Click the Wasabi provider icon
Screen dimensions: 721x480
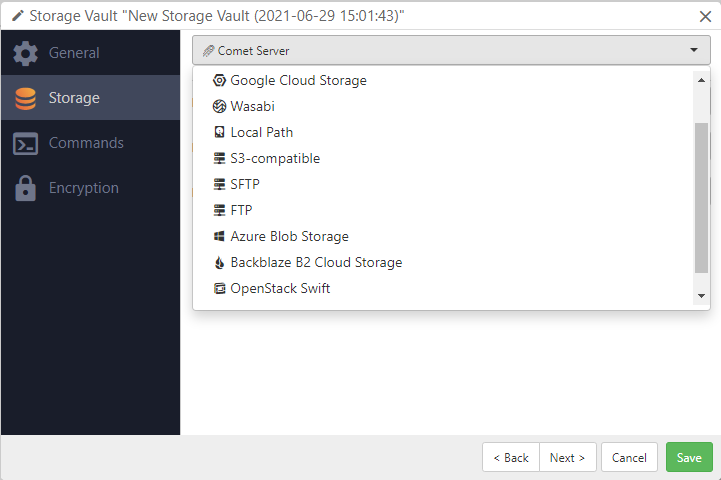(x=220, y=106)
